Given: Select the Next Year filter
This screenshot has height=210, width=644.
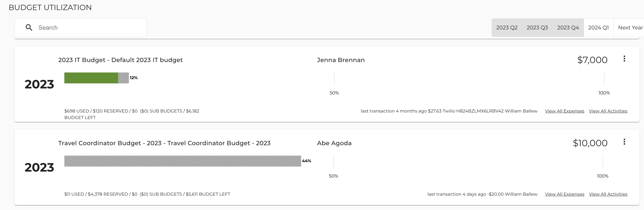Looking at the screenshot, I should tap(630, 27).
